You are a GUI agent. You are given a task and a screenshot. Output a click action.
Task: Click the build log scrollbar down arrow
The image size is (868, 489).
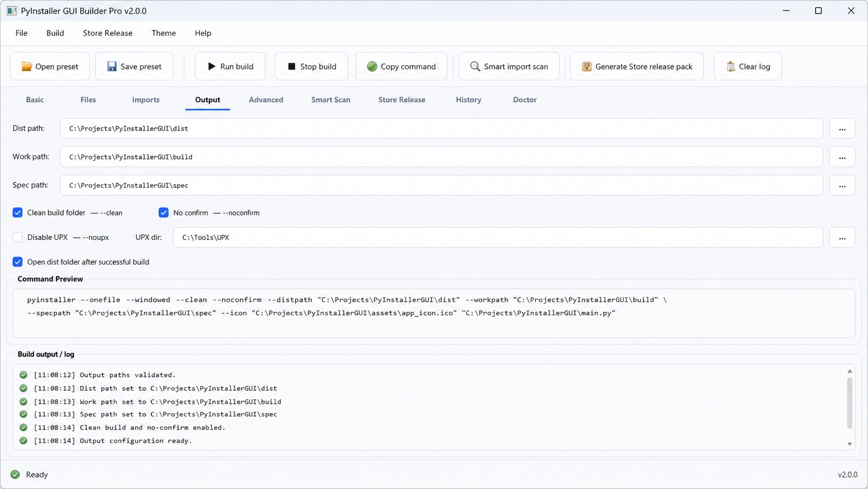point(850,444)
